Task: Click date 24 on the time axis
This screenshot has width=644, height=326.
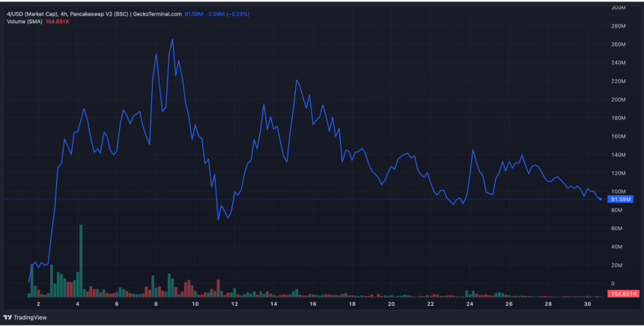Action: 470,304
